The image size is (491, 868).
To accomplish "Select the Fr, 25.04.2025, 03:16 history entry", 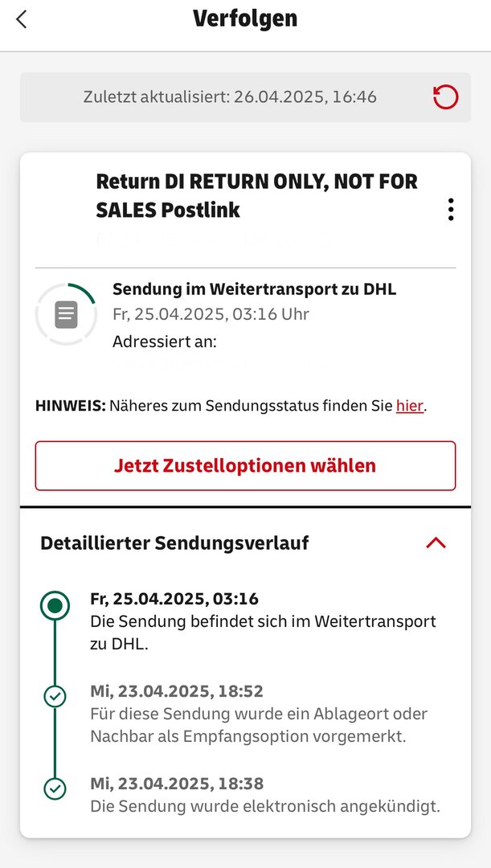I will tap(263, 621).
